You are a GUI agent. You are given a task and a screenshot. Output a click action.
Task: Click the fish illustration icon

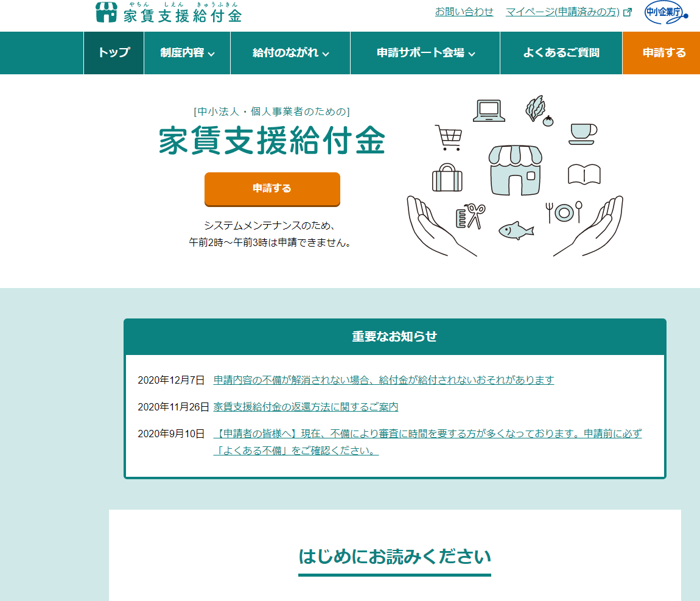tap(516, 230)
